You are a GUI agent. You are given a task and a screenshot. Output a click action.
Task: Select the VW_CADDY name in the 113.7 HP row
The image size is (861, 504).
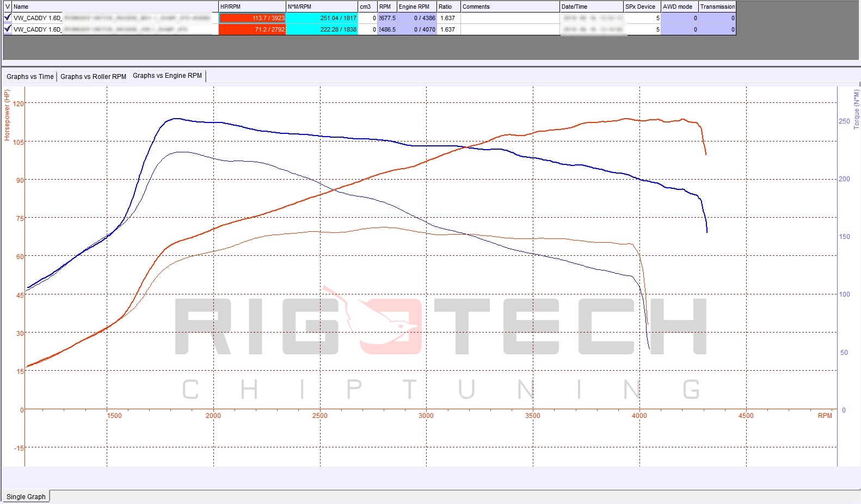point(115,18)
